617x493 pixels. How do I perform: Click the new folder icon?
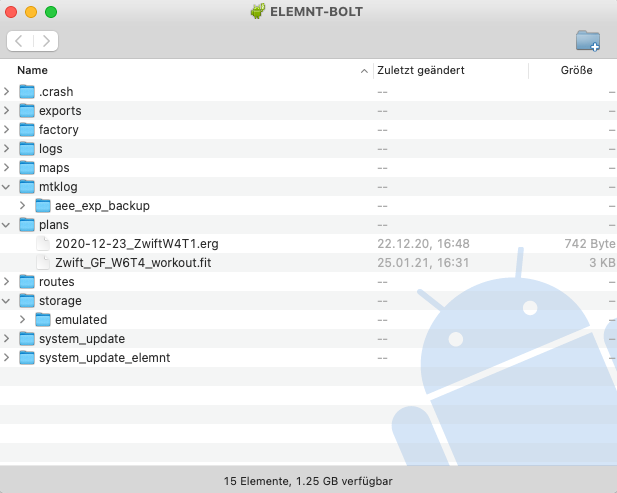point(588,41)
